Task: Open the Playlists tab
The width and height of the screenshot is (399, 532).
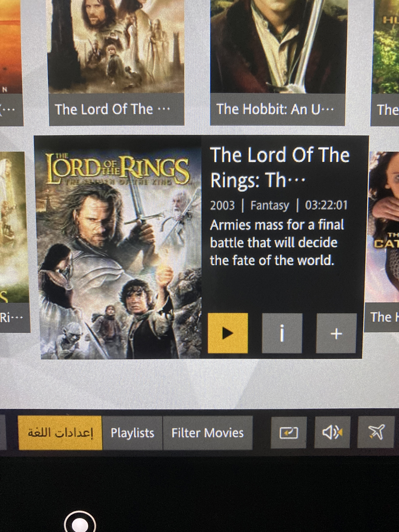Action: click(132, 433)
